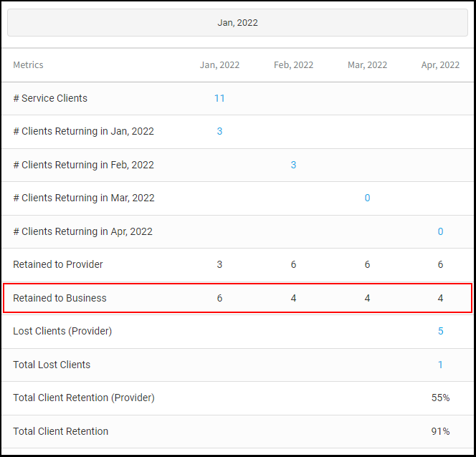
Task: Open the 3 link for Clients Returning in Feb, 2022
Action: pos(293,165)
